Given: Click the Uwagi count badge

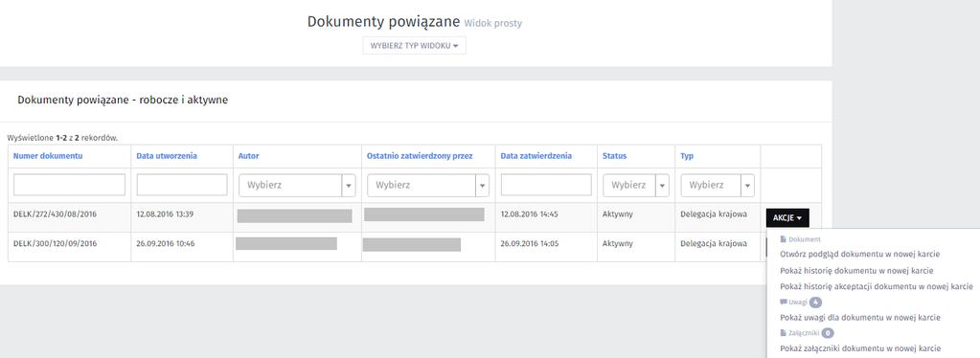Looking at the screenshot, I should tap(815, 302).
